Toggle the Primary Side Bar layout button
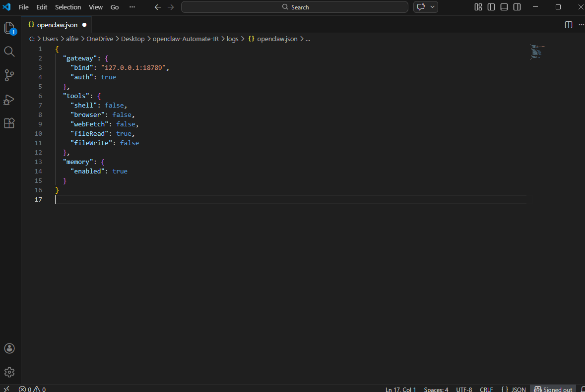The width and height of the screenshot is (585, 392). (491, 7)
